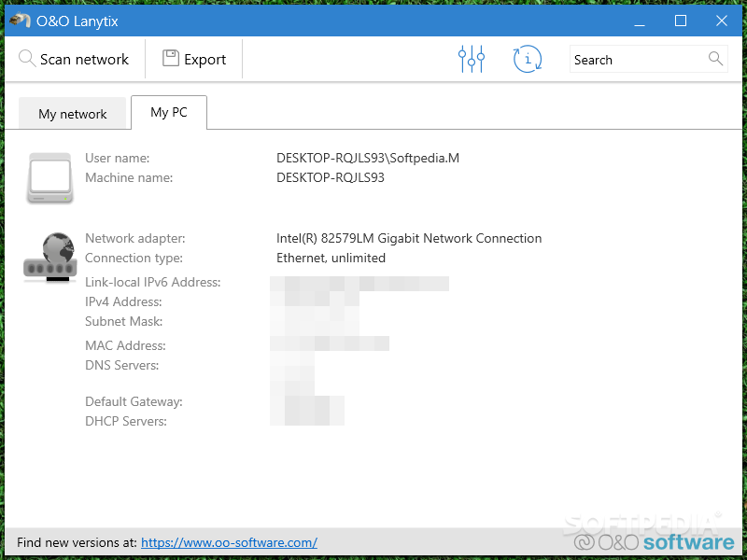Image resolution: width=747 pixels, height=560 pixels.
Task: Click the user name value DESKTOP-RQJLS93\Softpedia.M
Action: pyautogui.click(x=368, y=158)
